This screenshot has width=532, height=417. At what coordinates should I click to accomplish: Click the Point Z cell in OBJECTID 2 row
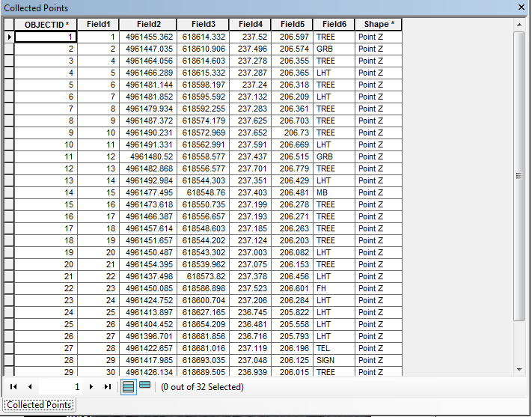click(x=379, y=49)
